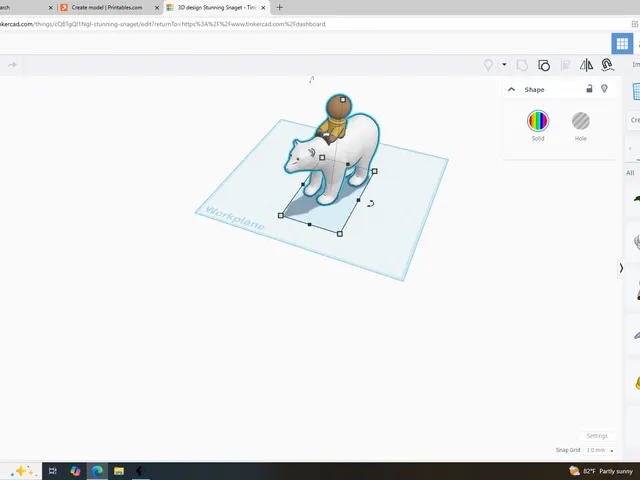This screenshot has height=480, width=640.
Task: Toggle the lock icon in Shape panel
Action: pyautogui.click(x=589, y=89)
